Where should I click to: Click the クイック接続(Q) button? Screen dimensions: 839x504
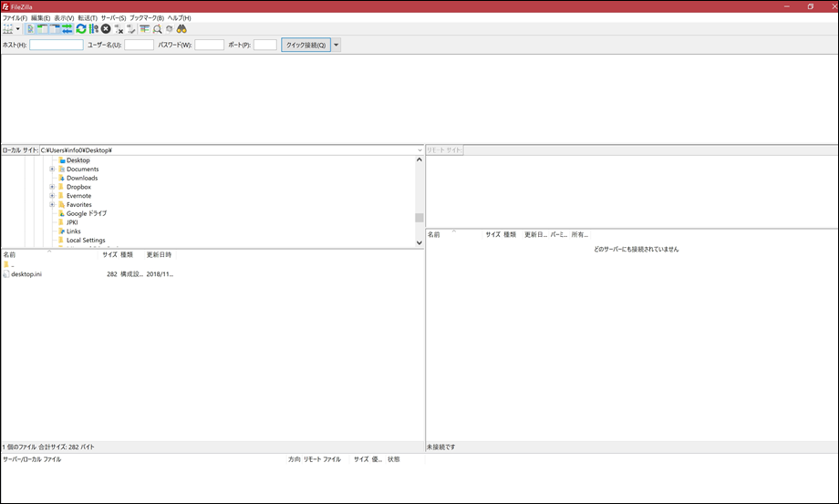(x=306, y=45)
